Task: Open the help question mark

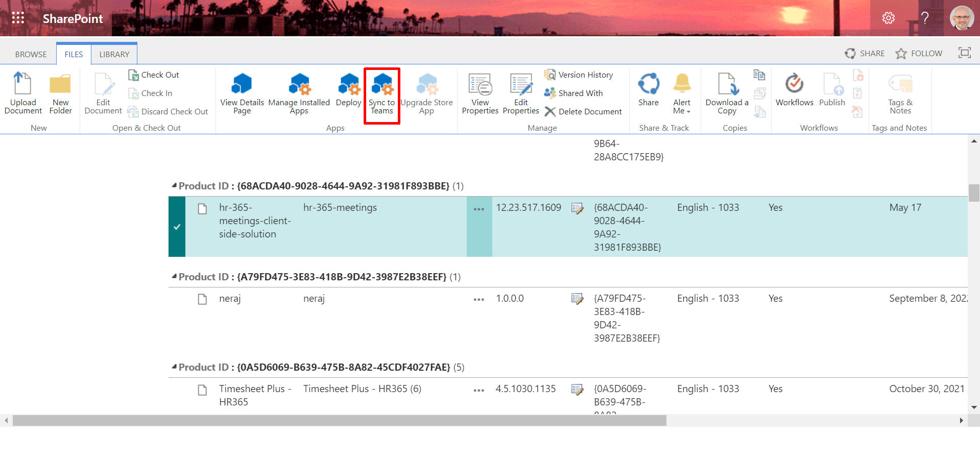Action: (x=925, y=18)
